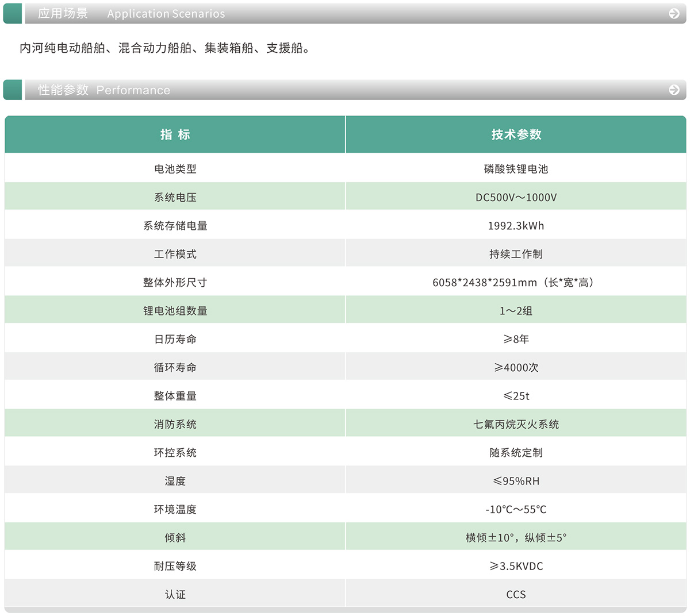Click the 七氟丙烷灭火系统 cell
Viewport: 690px width, 616px height.
(516, 424)
